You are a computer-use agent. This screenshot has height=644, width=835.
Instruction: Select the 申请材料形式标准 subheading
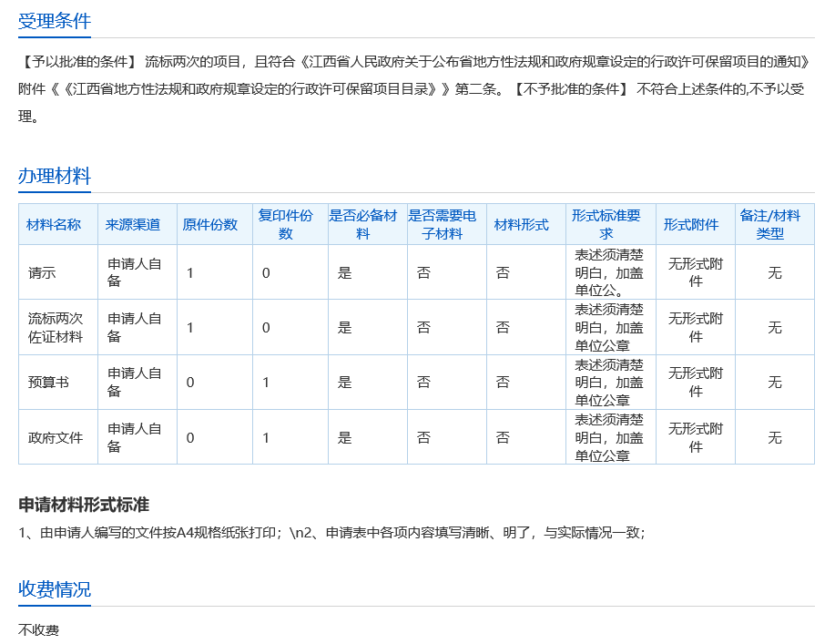click(84, 505)
